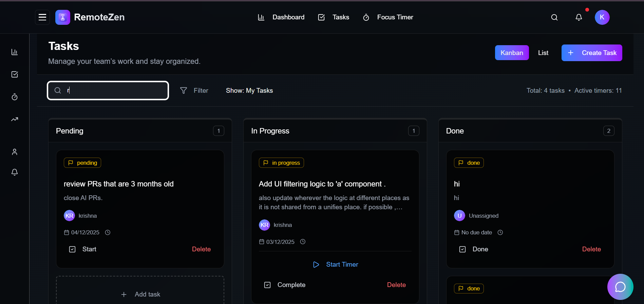Open sidebar notifications bell icon
This screenshot has width=644, height=304.
pyautogui.click(x=15, y=172)
